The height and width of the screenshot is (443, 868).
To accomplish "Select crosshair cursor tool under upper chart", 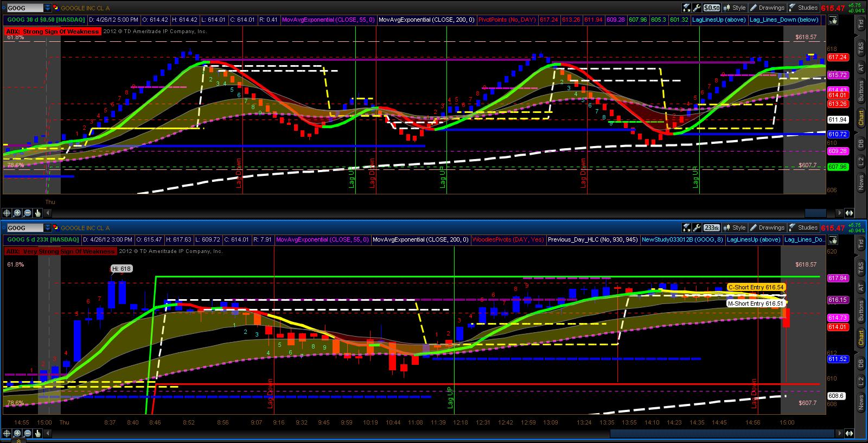I will click(7, 213).
